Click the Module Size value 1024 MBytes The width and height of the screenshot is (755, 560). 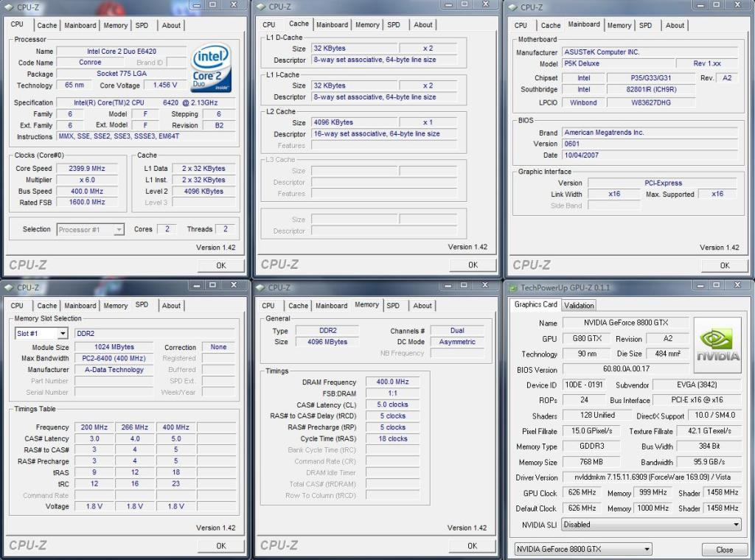pos(114,347)
